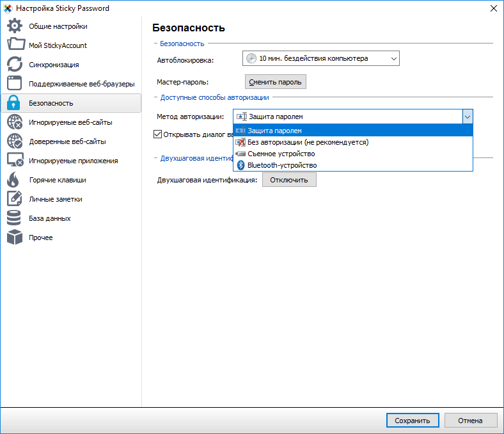The image size is (504, 434).
Task: Click the database icon for База данных
Action: click(14, 218)
